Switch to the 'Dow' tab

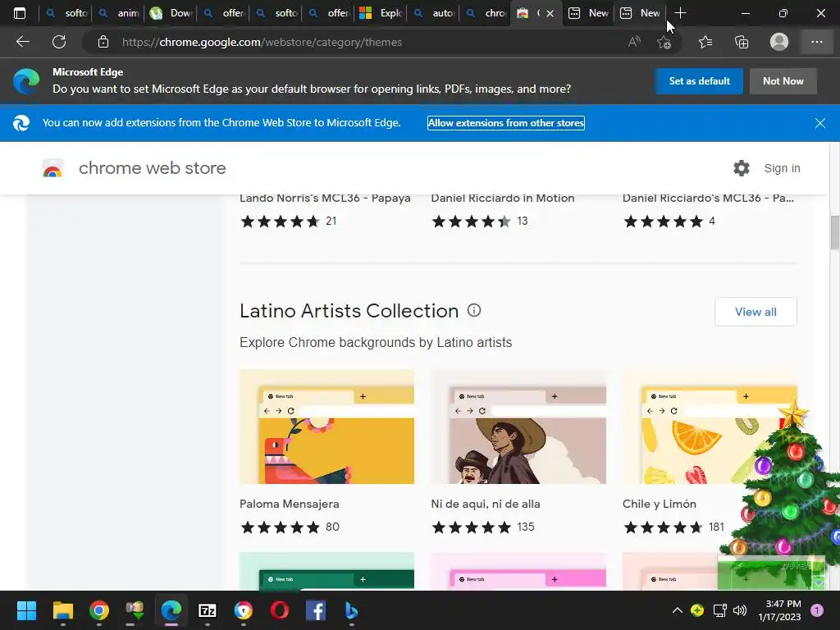coord(171,13)
